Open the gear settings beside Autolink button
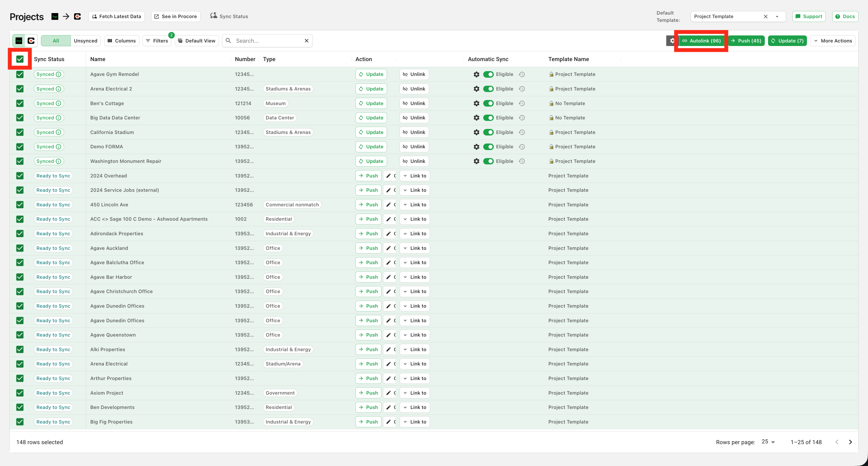 click(672, 41)
